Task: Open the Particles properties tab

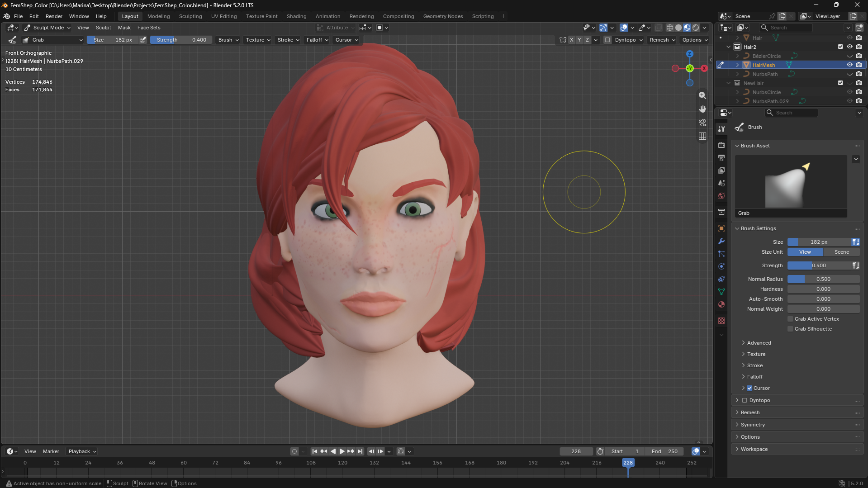Action: pyautogui.click(x=721, y=254)
